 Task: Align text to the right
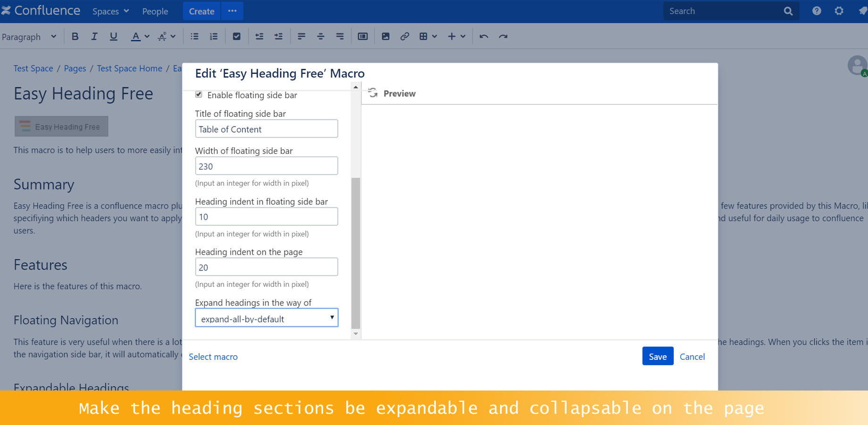point(340,36)
